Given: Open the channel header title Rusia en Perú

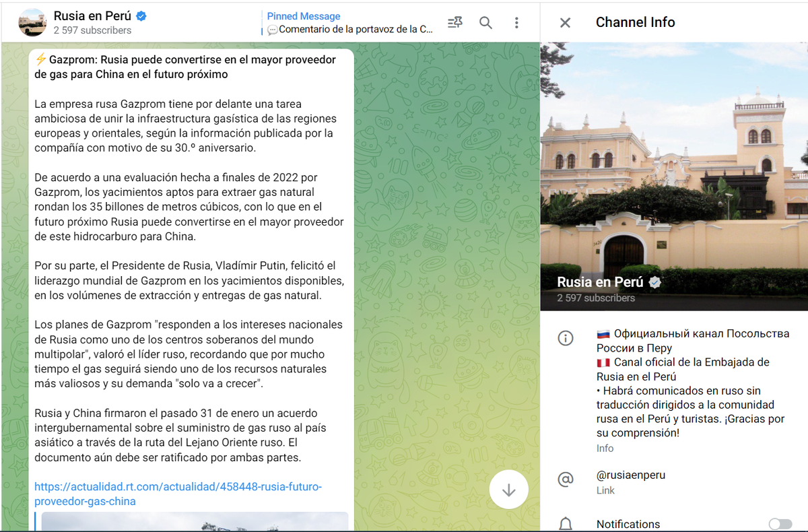Looking at the screenshot, I should pyautogui.click(x=92, y=15).
